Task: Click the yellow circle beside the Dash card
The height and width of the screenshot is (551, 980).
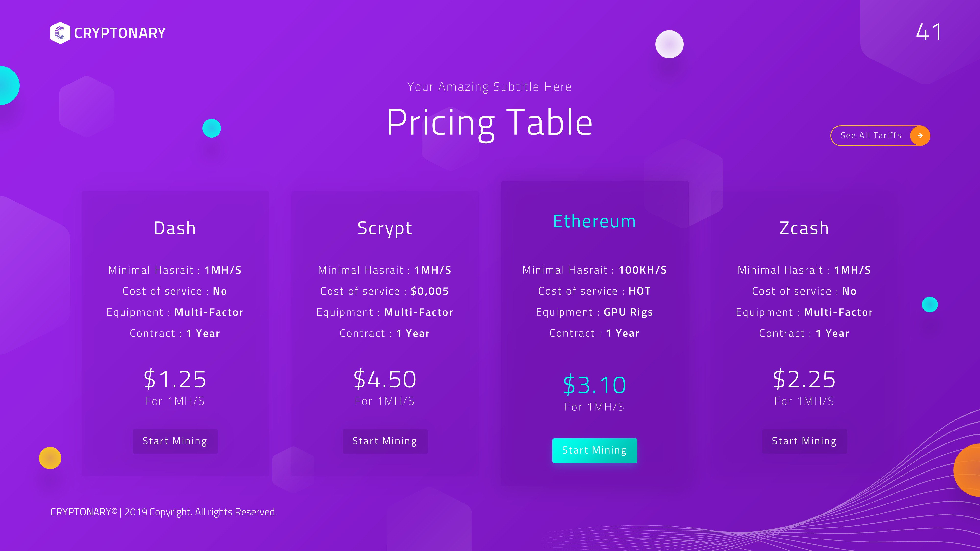Action: [x=50, y=458]
